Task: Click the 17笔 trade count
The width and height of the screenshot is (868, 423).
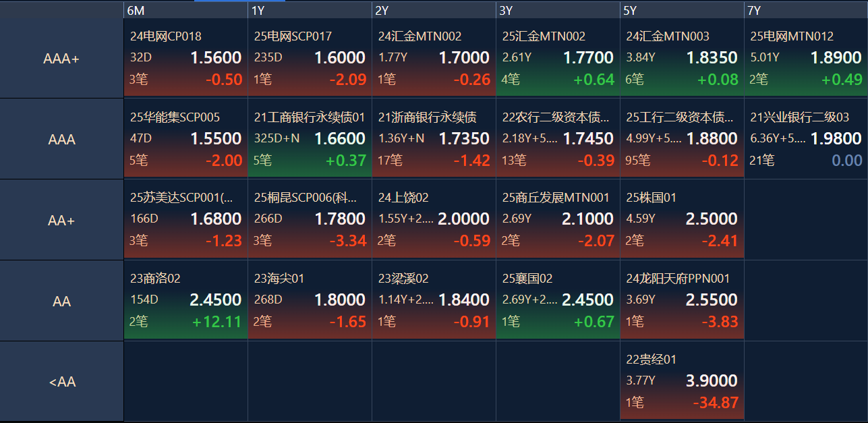Action: pyautogui.click(x=390, y=161)
